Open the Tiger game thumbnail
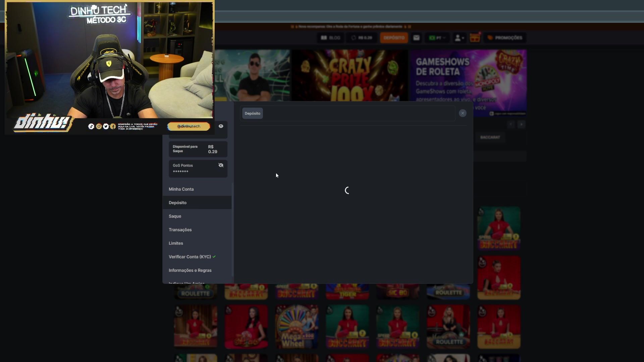This screenshot has width=644, height=362. point(347,292)
